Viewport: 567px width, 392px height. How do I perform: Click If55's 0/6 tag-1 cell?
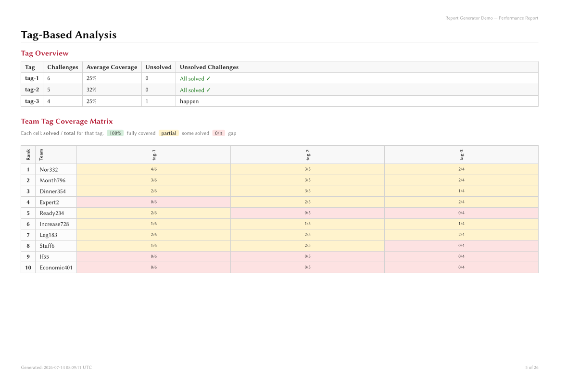click(x=154, y=256)
